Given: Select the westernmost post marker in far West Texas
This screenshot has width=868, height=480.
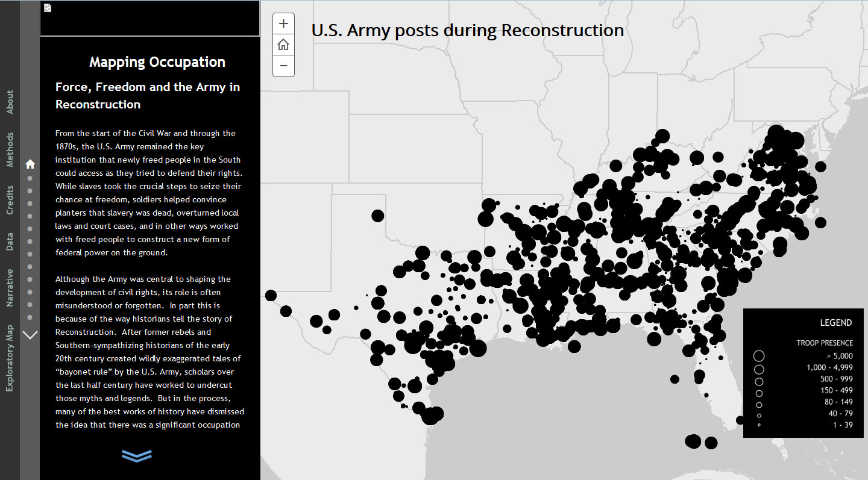Looking at the screenshot, I should (271, 295).
